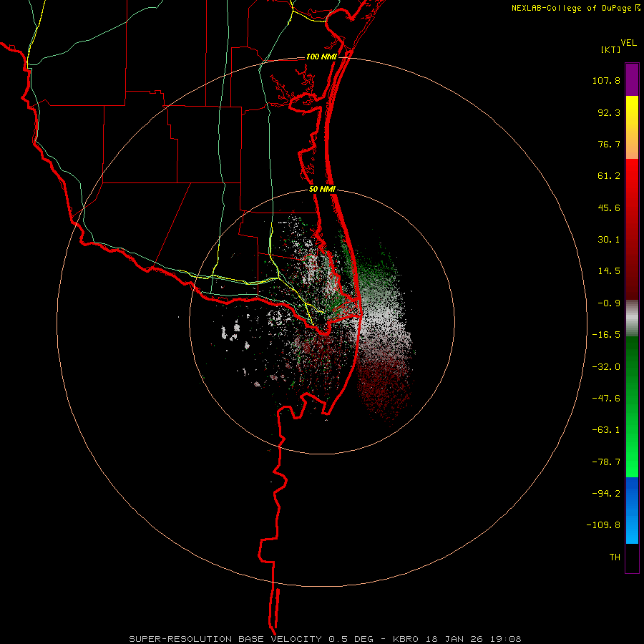Click the 92.3 velocity scale value
The width and height of the screenshot is (644, 644).
pos(609,112)
